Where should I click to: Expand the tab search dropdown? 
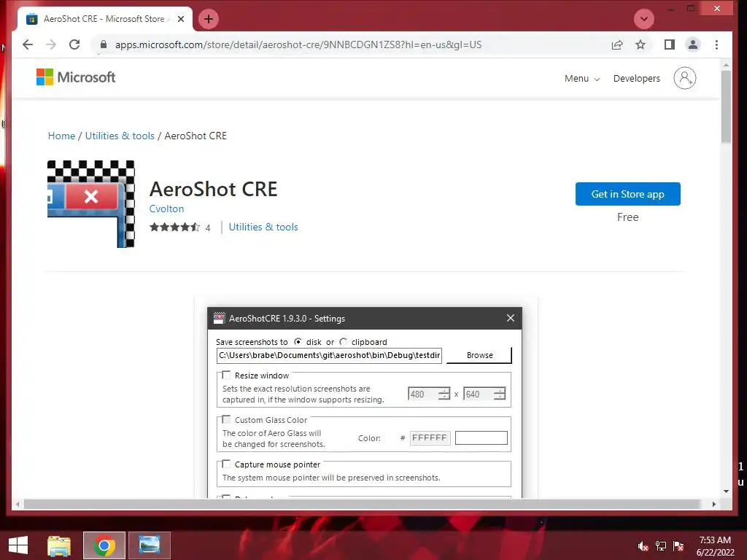coord(644,19)
